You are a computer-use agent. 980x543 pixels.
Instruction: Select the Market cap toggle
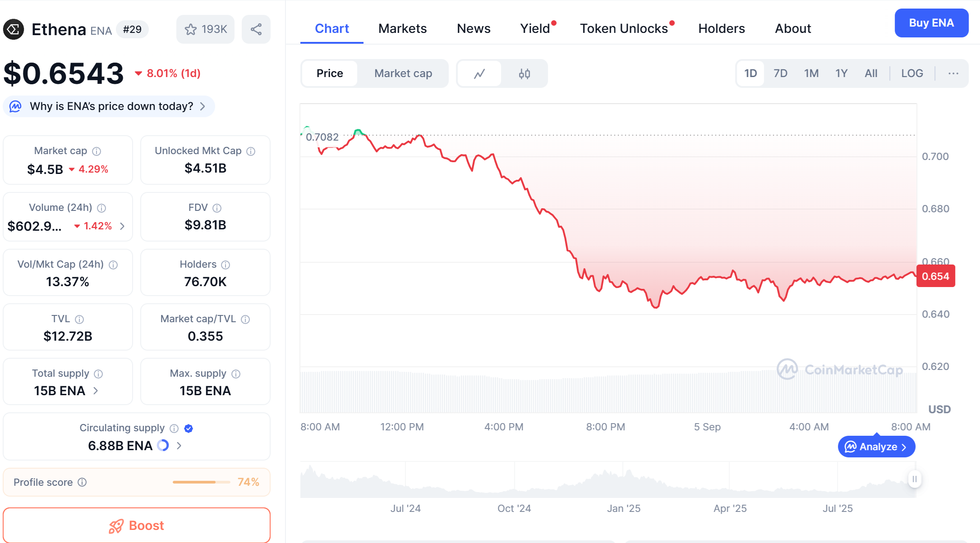403,73
